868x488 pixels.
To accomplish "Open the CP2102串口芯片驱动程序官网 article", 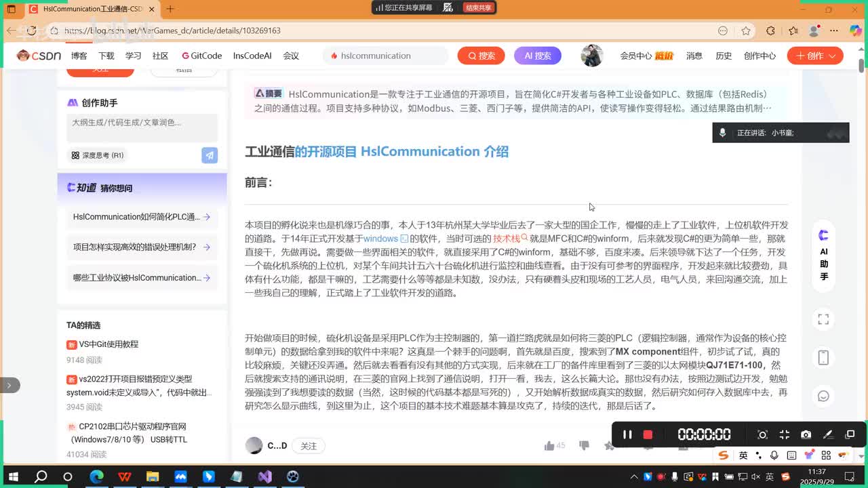I will click(x=126, y=433).
